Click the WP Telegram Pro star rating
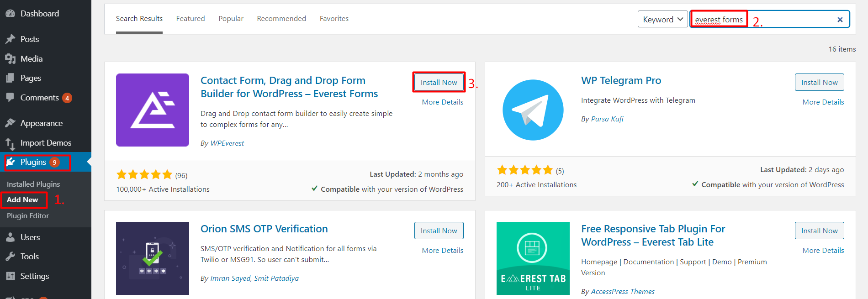Viewport: 868px width, 299px height. (x=525, y=170)
